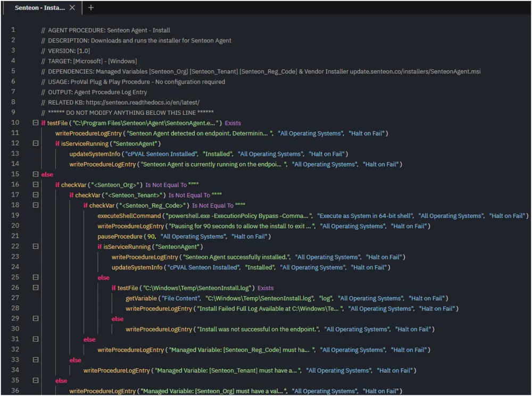Click the DO NOT MODIFY comment line
The width and height of the screenshot is (532, 396).
coord(127,113)
